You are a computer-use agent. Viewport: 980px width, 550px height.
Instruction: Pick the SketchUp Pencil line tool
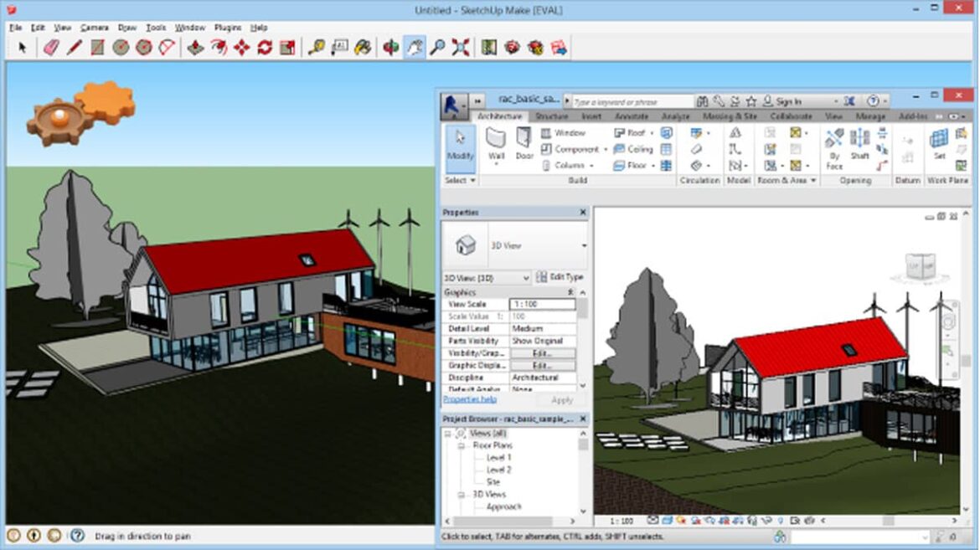tap(74, 48)
